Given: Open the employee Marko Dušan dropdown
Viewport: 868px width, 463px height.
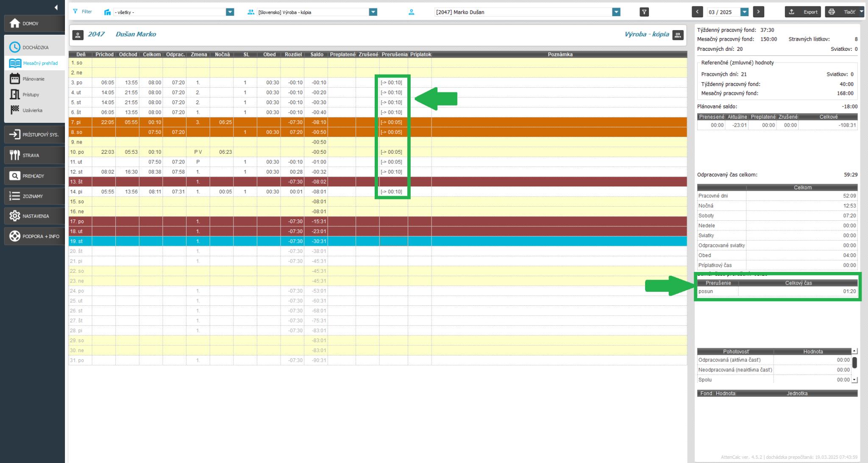Looking at the screenshot, I should pos(616,12).
